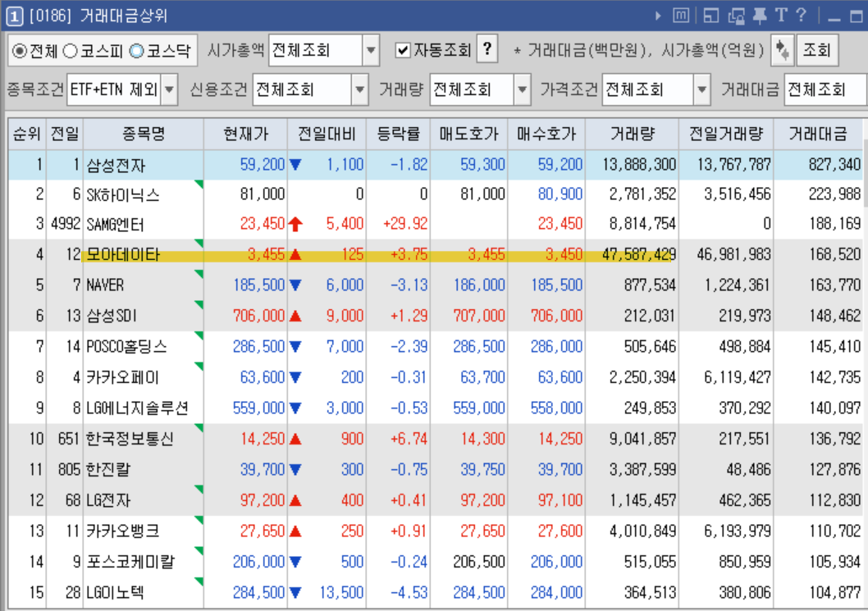Image resolution: width=868 pixels, height=611 pixels.
Task: Click the 전일대비 column header
Action: coord(327,134)
